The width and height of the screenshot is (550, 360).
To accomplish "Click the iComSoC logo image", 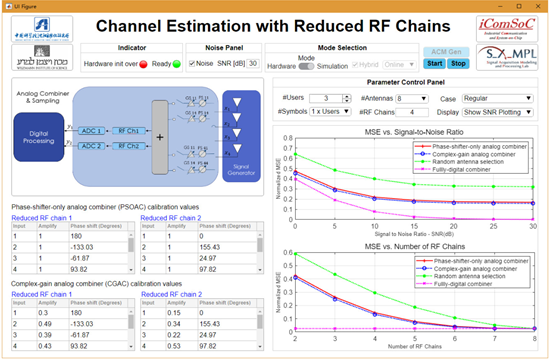I will pyautogui.click(x=507, y=28).
